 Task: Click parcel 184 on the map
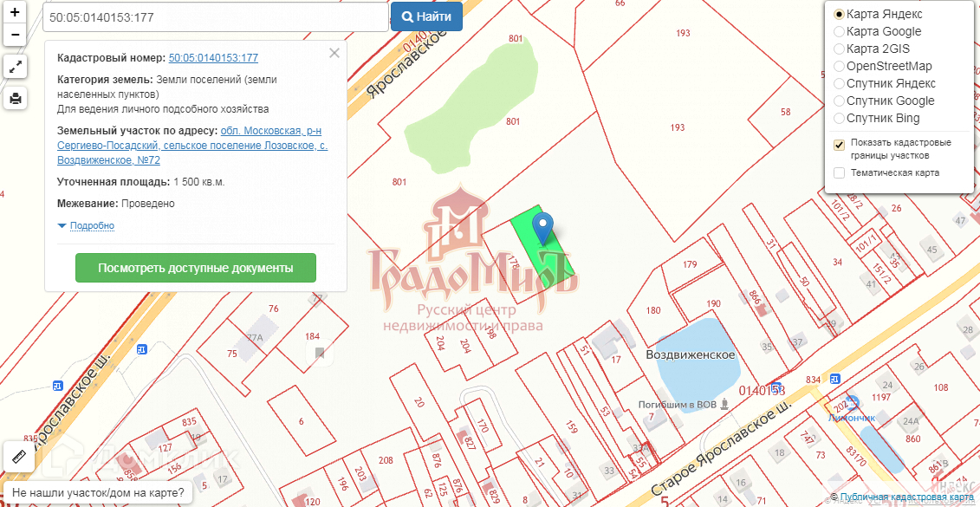pyautogui.click(x=313, y=336)
